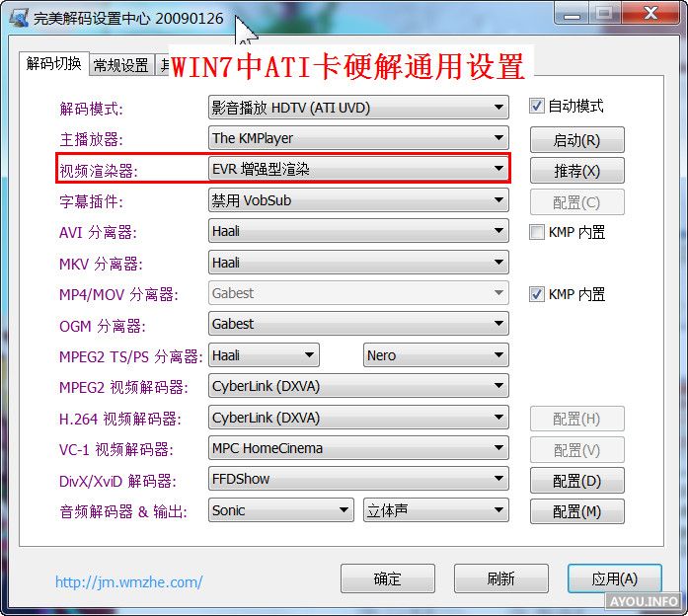Open the 视频渲染器 dropdown (EVR 增强型渲染)
Image resolution: width=688 pixels, height=616 pixels.
358,169
